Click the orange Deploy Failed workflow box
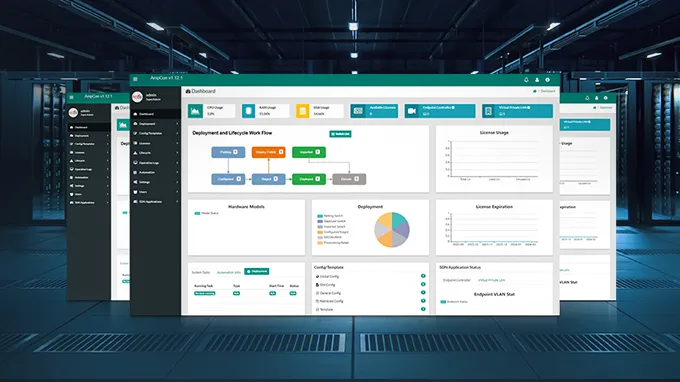 tap(268, 152)
